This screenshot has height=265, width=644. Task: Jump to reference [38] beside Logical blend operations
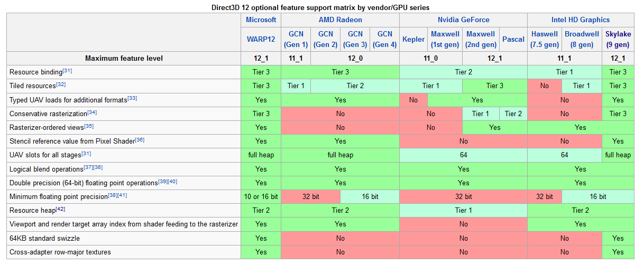click(98, 167)
